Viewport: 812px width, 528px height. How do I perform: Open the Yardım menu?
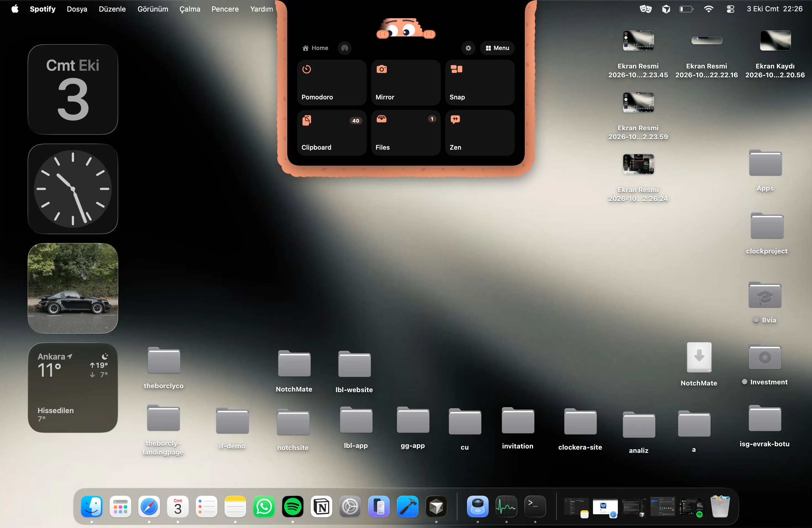[x=261, y=9]
